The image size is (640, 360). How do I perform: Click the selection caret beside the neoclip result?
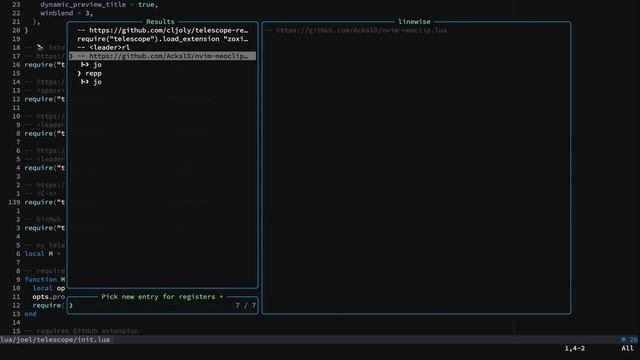(71, 56)
